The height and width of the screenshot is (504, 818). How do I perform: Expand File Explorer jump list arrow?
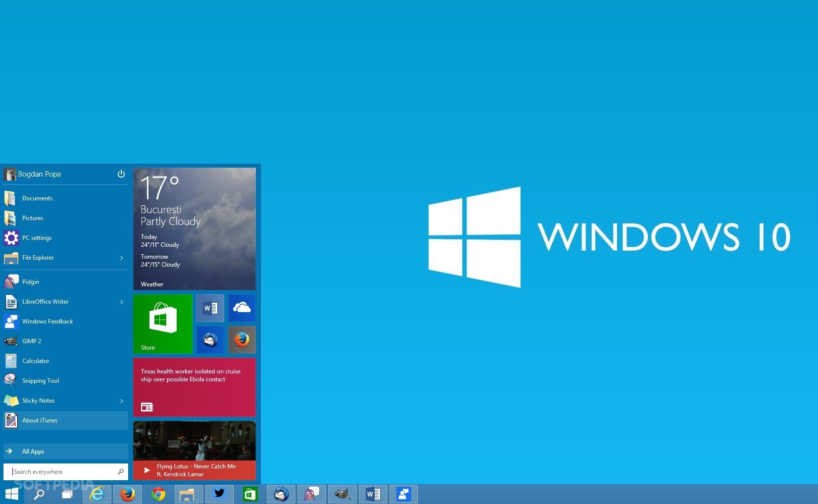click(122, 258)
